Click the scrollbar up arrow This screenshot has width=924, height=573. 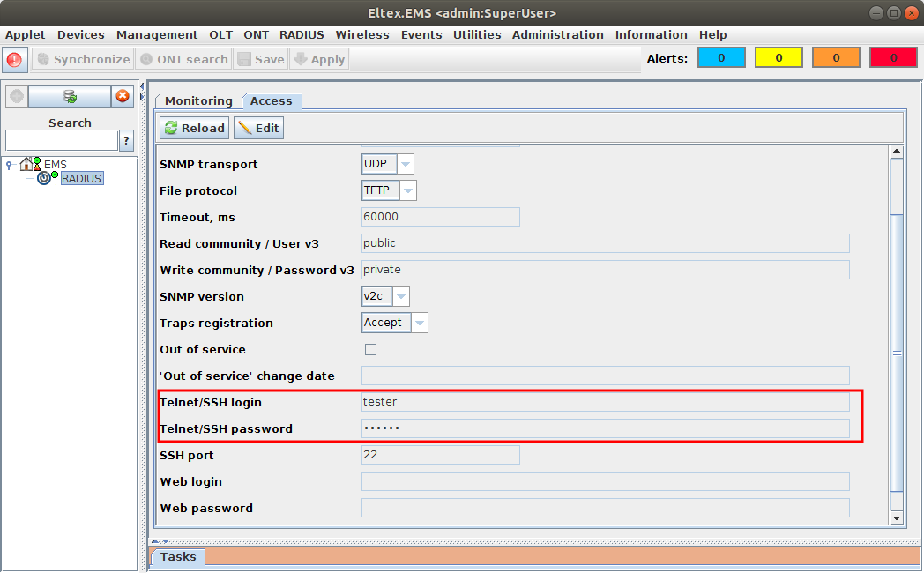(897, 152)
